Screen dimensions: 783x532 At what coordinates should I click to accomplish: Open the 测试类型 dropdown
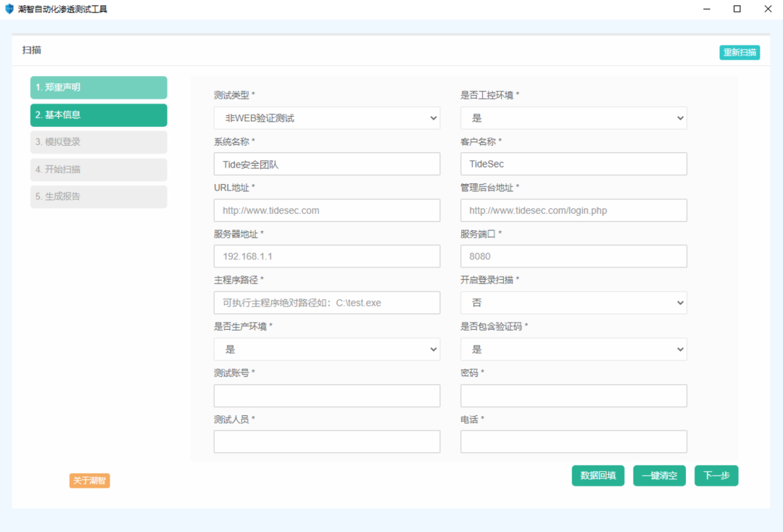point(326,118)
